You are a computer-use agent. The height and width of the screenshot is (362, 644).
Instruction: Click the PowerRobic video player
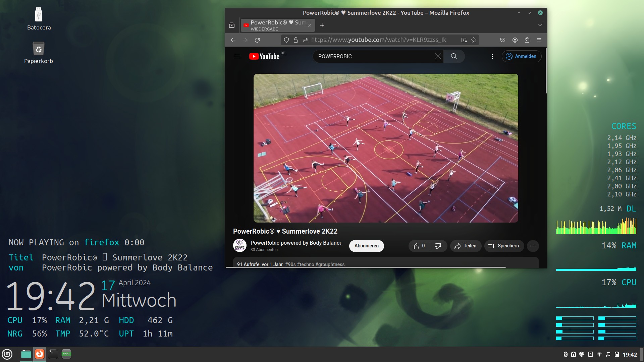pos(386,148)
